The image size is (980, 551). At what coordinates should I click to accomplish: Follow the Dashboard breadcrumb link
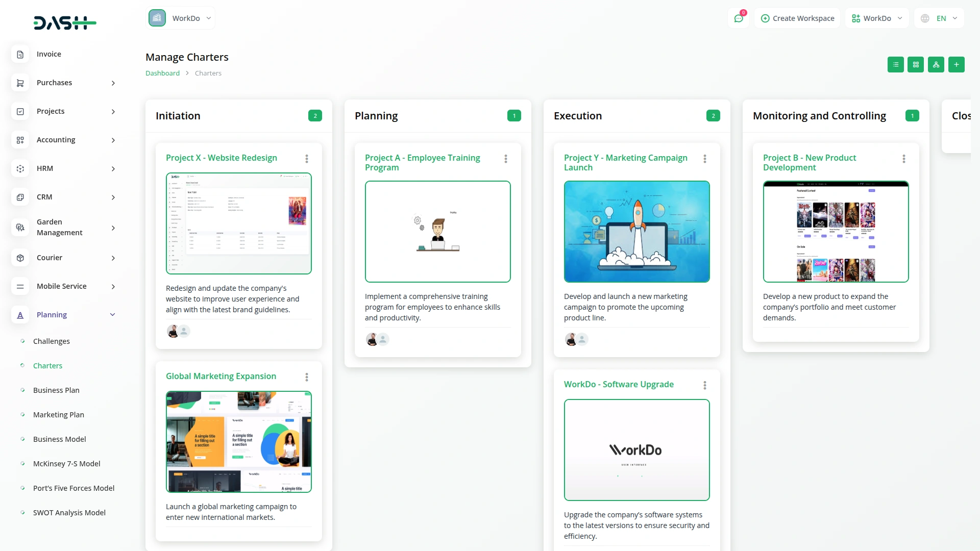coord(162,73)
